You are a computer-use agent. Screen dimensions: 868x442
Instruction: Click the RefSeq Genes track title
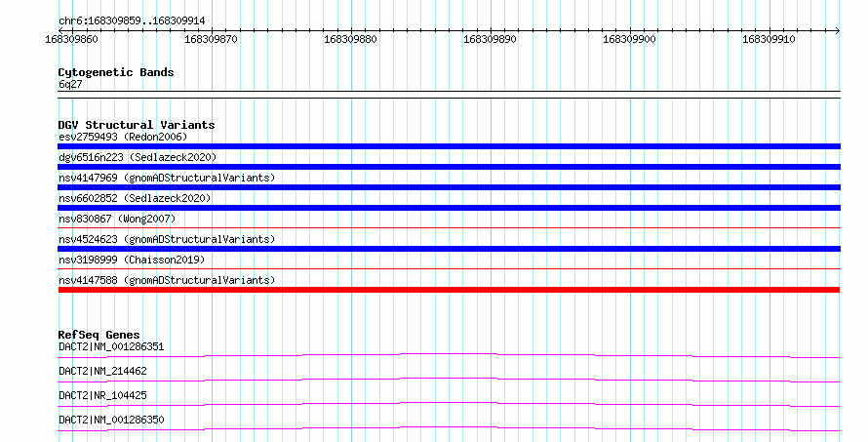(99, 335)
